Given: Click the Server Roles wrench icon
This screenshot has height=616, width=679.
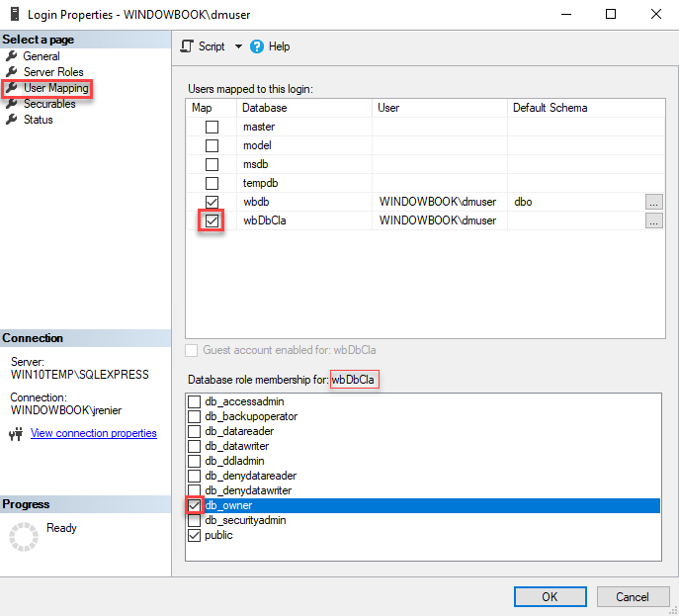Looking at the screenshot, I should [x=12, y=71].
